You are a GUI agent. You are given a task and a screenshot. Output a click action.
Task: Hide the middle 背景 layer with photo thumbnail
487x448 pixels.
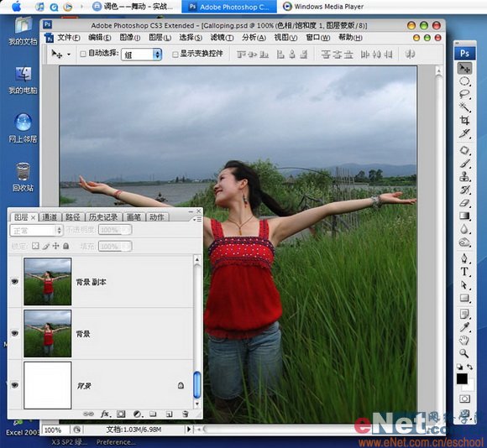(x=14, y=334)
